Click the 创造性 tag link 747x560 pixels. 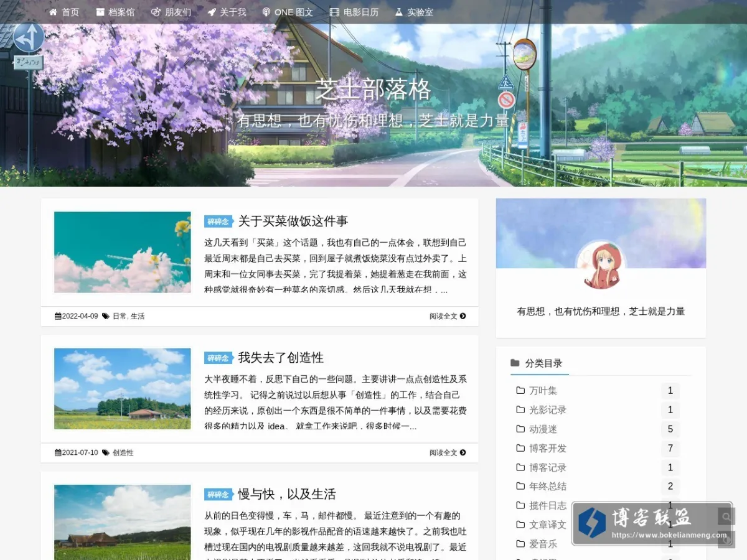(123, 452)
